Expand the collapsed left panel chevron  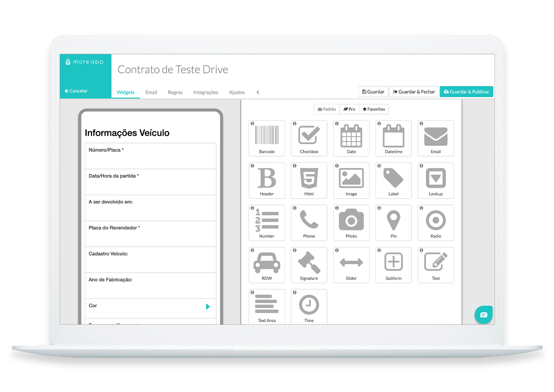(258, 92)
